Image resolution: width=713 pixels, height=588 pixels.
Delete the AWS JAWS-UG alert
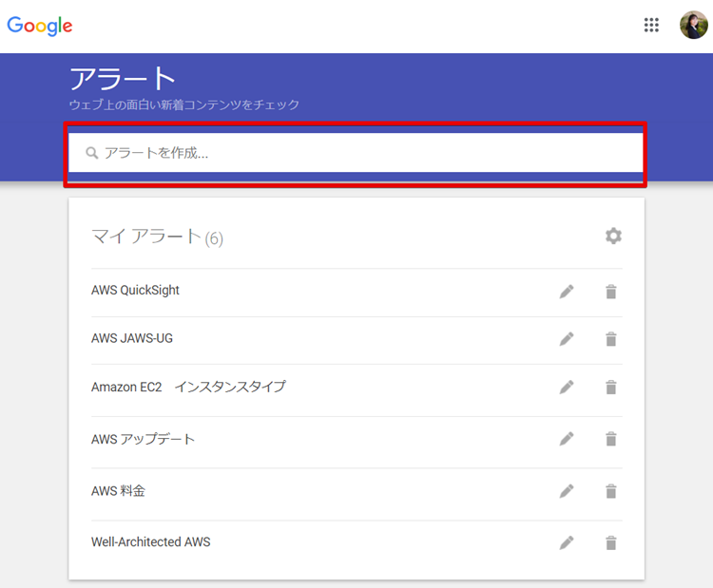click(x=611, y=339)
